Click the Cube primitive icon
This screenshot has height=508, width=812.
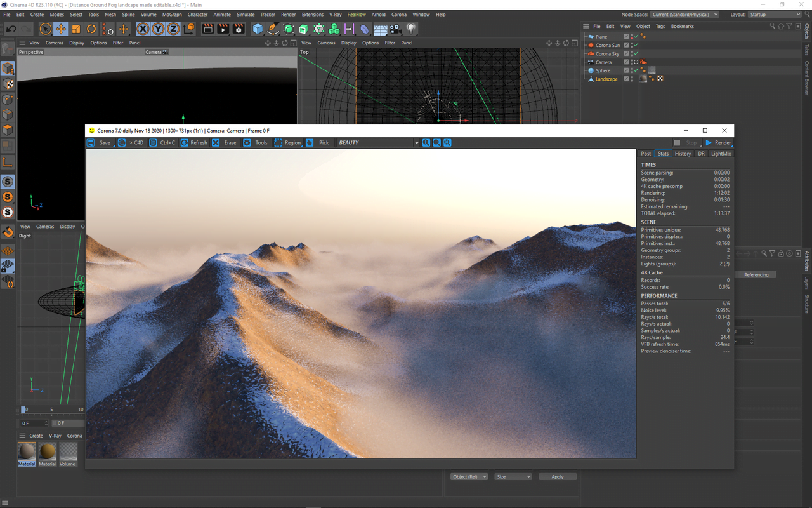click(258, 29)
